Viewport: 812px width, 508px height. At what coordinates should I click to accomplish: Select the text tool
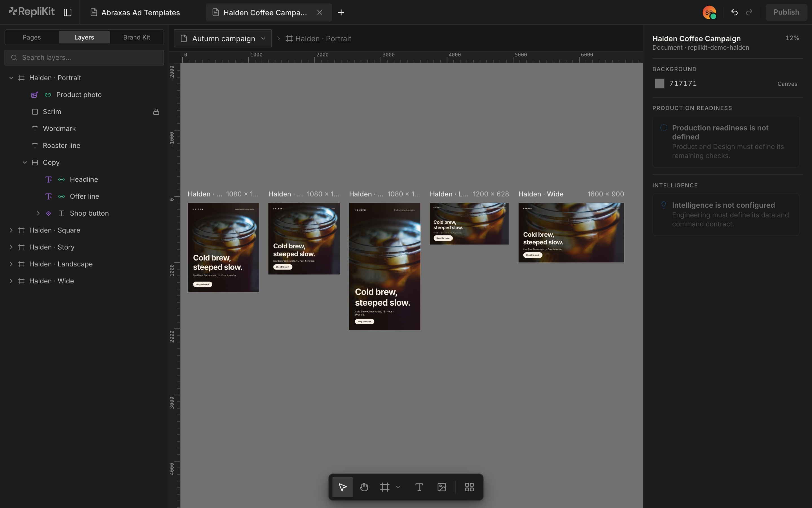click(x=419, y=487)
